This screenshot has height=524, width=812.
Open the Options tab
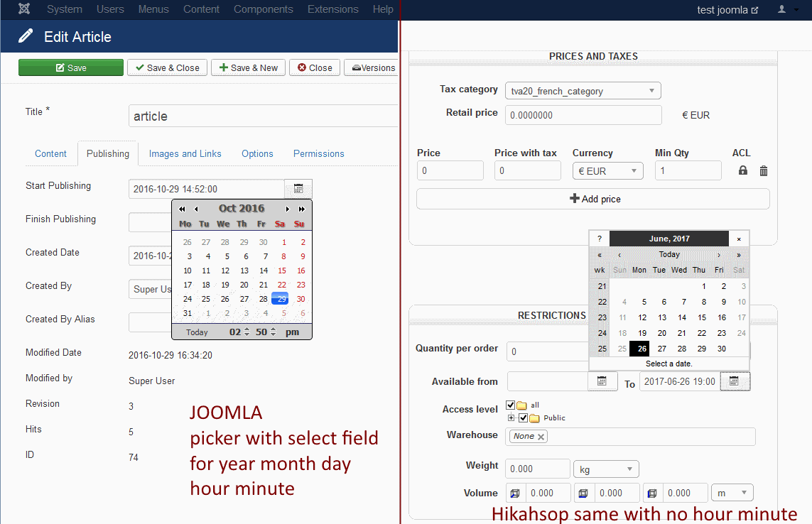tap(257, 154)
